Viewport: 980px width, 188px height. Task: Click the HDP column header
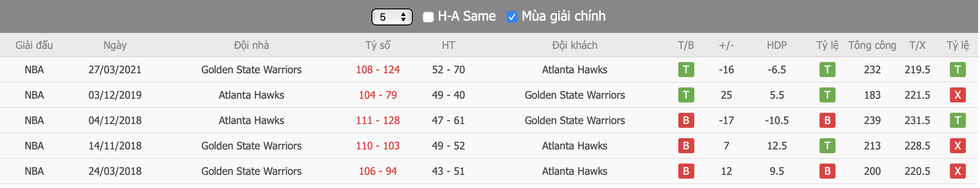(x=777, y=45)
